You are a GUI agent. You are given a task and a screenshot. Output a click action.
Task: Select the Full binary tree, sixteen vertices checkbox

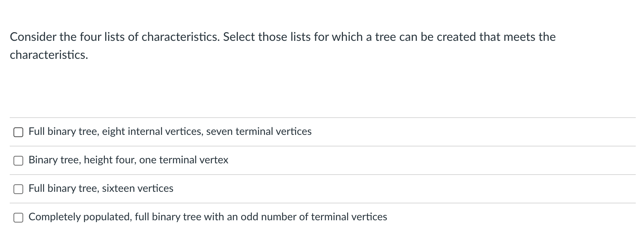pos(18,189)
